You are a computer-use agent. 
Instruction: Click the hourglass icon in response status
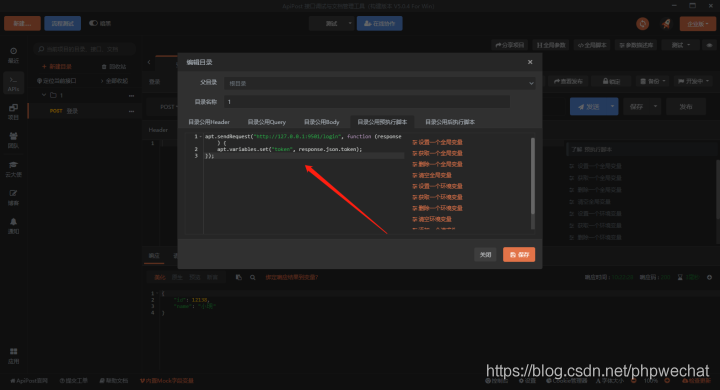[x=680, y=277]
